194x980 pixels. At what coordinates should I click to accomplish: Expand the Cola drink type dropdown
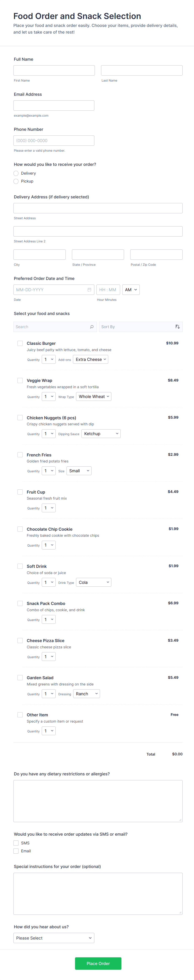click(94, 582)
